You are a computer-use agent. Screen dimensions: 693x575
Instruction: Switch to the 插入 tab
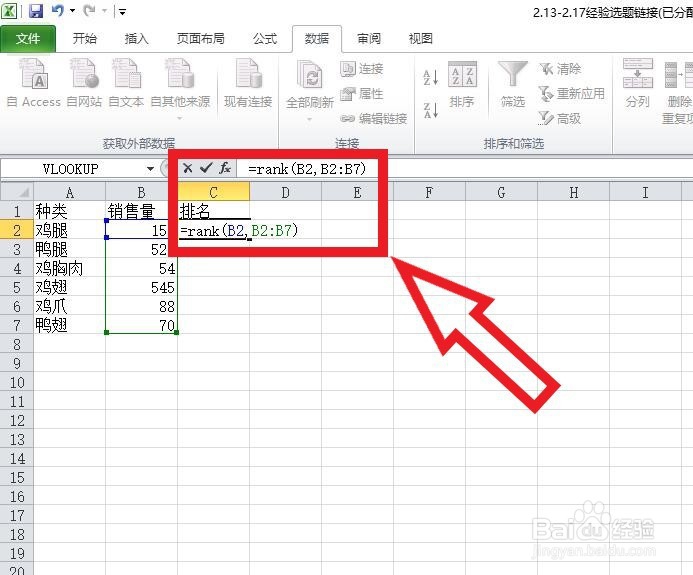tap(136, 39)
